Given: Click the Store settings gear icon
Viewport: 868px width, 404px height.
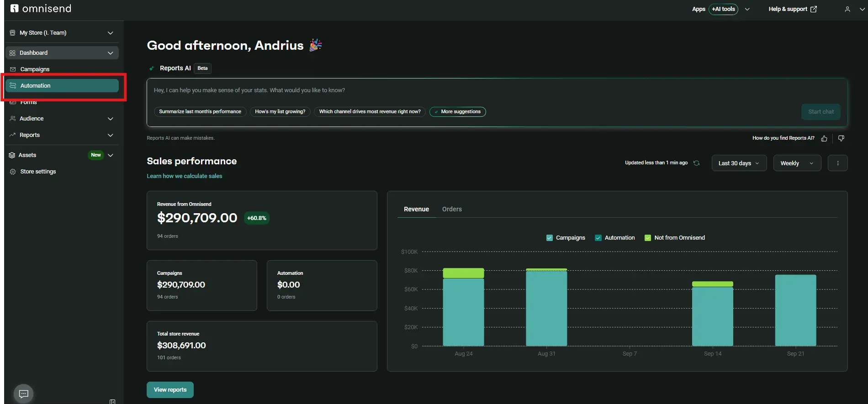Looking at the screenshot, I should click(13, 172).
